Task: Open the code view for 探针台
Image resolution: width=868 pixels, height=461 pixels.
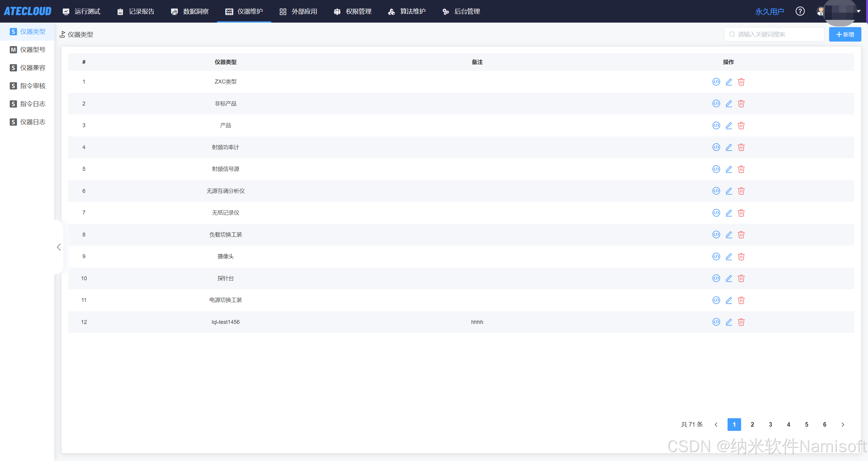Action: click(x=716, y=278)
